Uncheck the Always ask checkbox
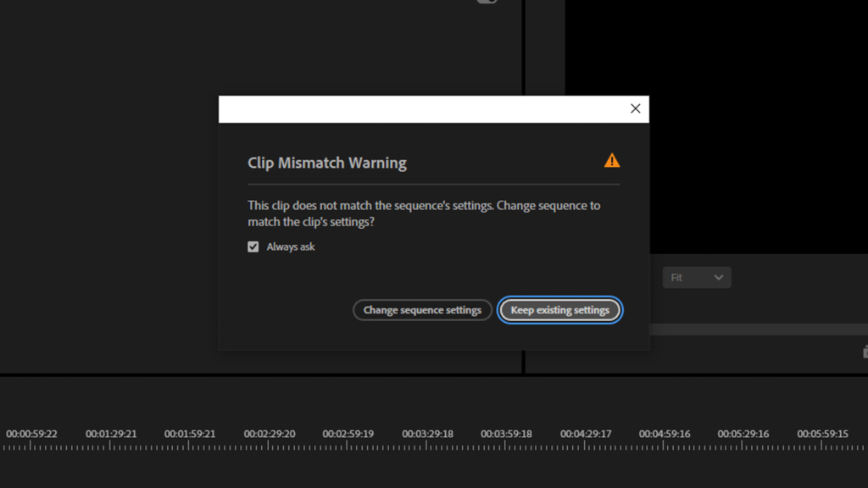Image resolution: width=868 pixels, height=488 pixels. tap(253, 247)
